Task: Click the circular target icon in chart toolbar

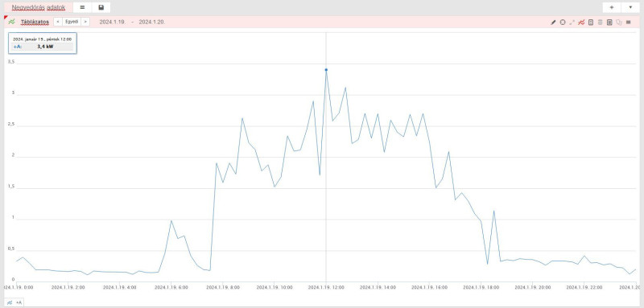Action: pyautogui.click(x=563, y=23)
